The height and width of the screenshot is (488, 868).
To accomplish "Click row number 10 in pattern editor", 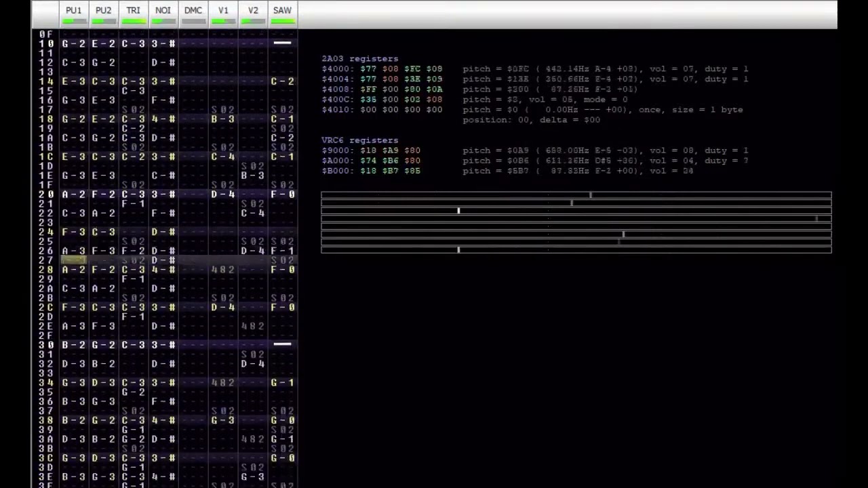I will 46,43.
